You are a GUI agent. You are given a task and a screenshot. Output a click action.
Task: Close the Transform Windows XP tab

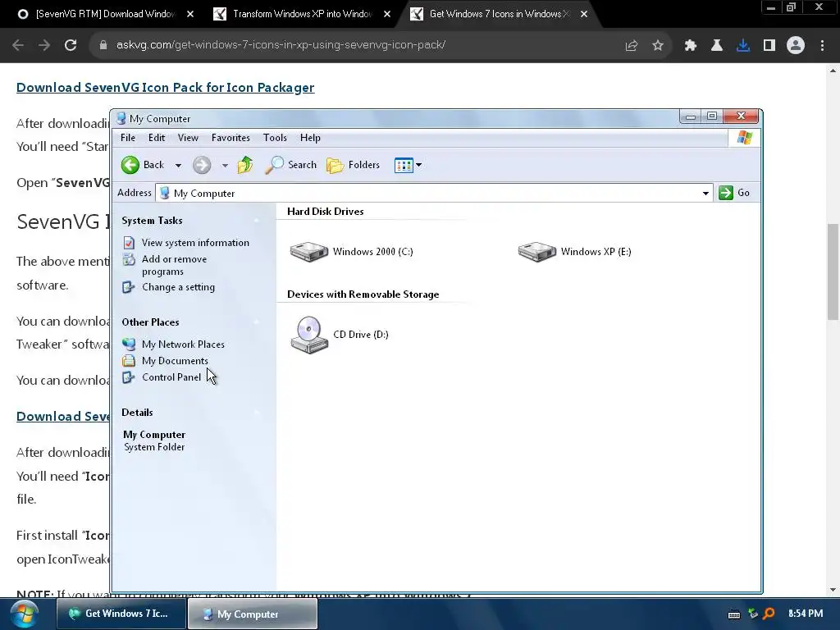(387, 14)
